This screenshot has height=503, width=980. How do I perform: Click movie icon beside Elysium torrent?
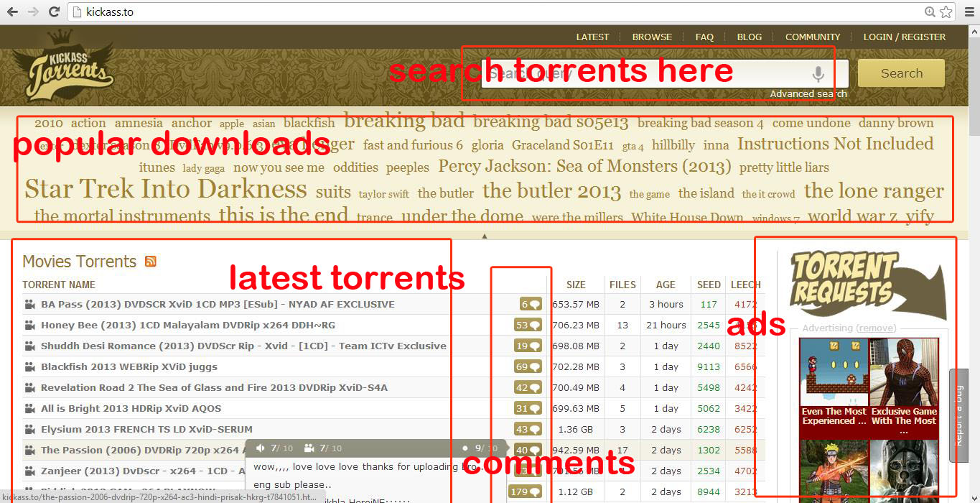pos(29,429)
